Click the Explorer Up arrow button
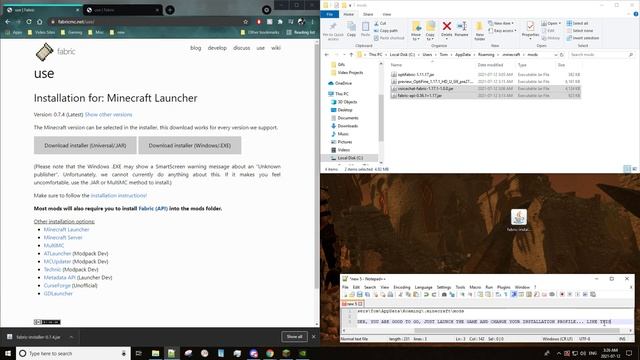640x360 pixels. click(x=351, y=55)
